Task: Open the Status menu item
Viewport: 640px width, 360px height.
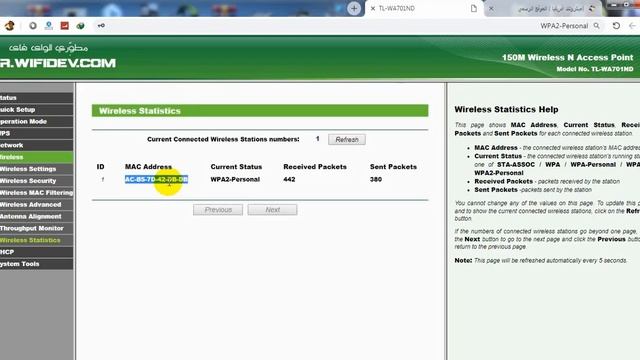Action: [x=37, y=98]
